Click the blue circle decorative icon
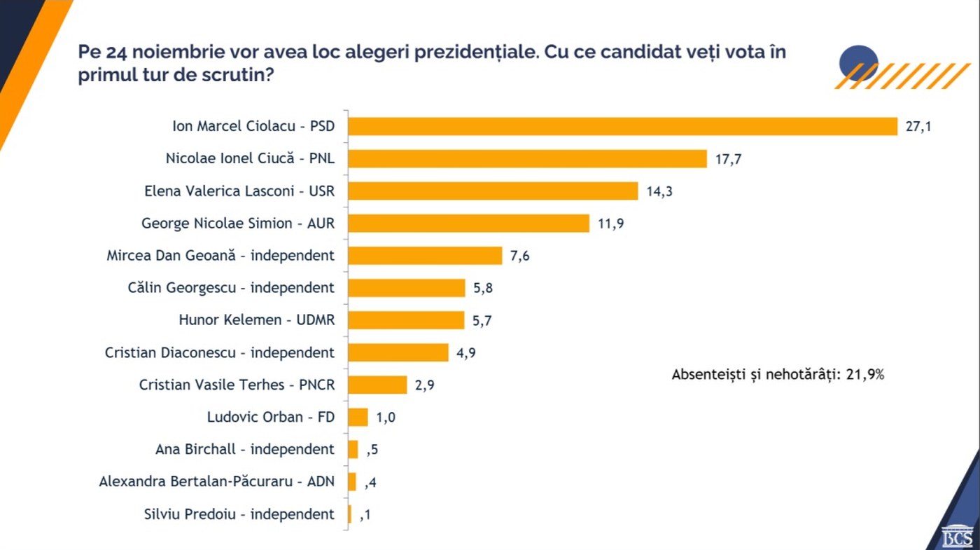 [858, 62]
